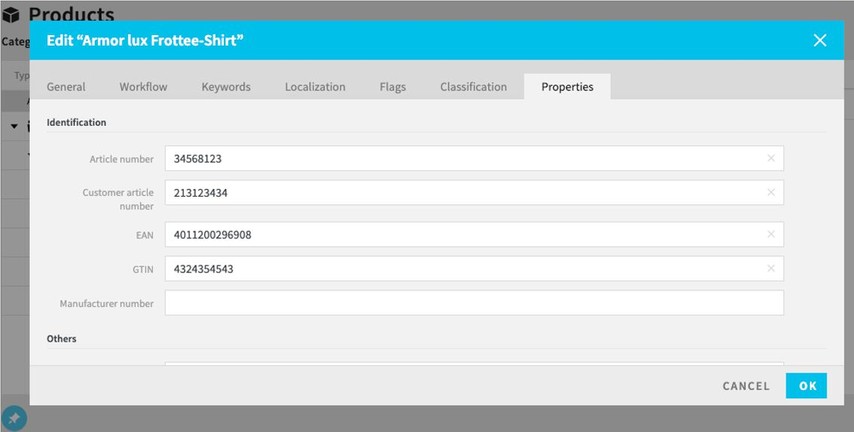Focus the empty Manufacturer number field
The height and width of the screenshot is (432, 854).
click(x=474, y=303)
